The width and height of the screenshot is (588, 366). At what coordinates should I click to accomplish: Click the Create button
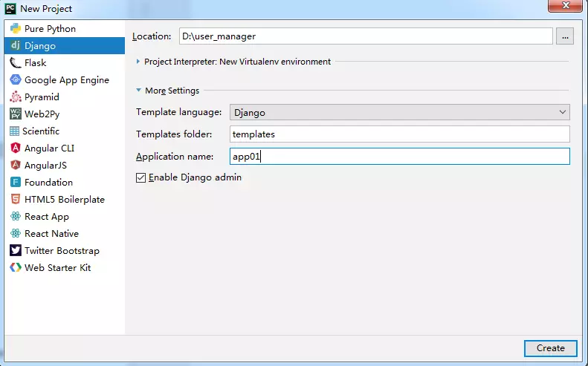click(x=551, y=348)
